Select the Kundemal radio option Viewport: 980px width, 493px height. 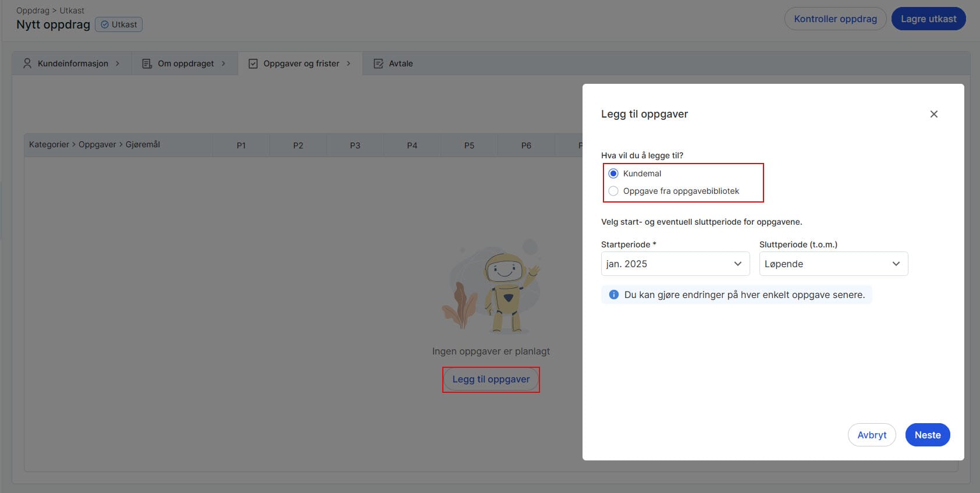613,173
